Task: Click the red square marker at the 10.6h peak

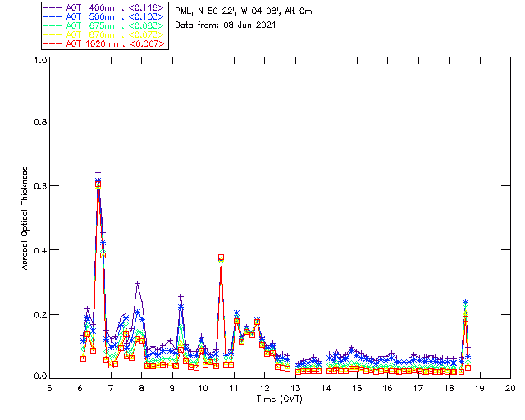Action: tap(221, 258)
